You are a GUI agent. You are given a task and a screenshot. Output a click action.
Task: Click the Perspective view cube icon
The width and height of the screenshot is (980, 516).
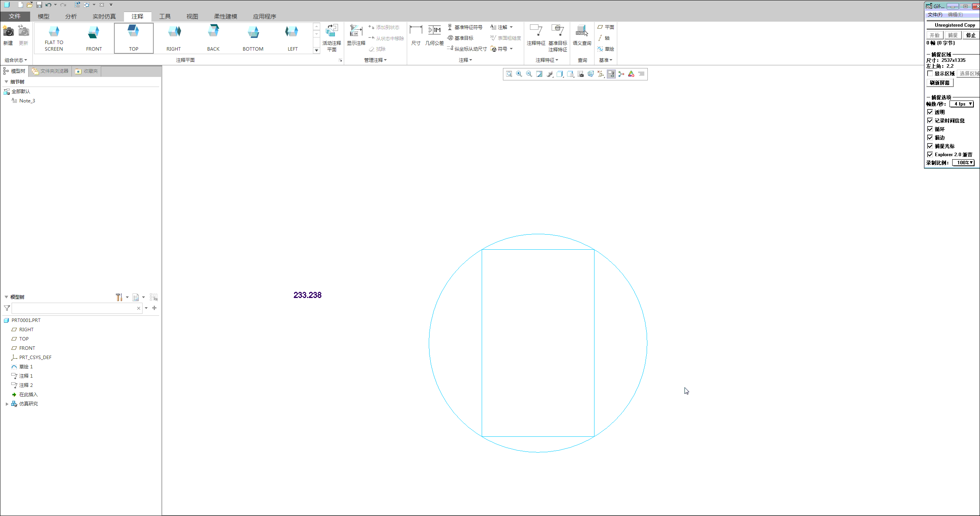pos(591,74)
